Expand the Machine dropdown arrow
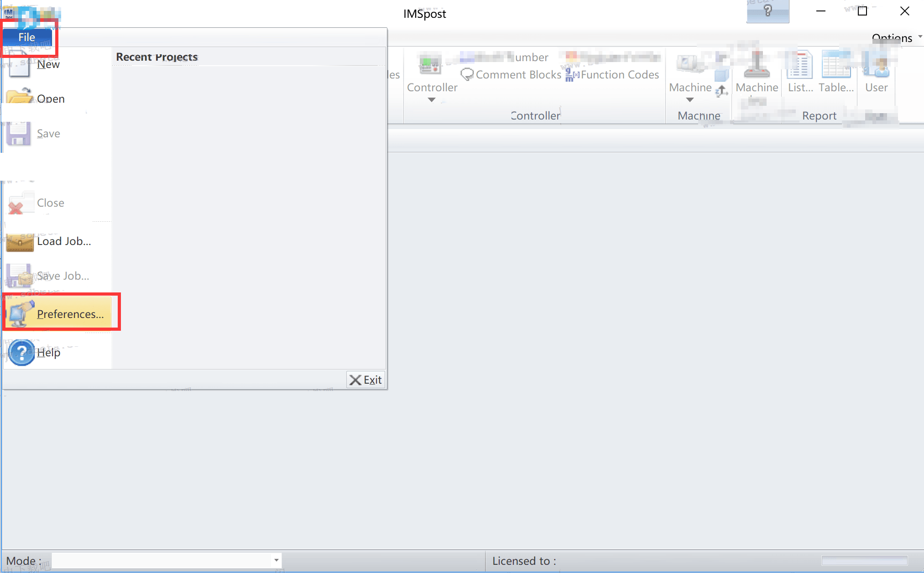 click(x=689, y=100)
